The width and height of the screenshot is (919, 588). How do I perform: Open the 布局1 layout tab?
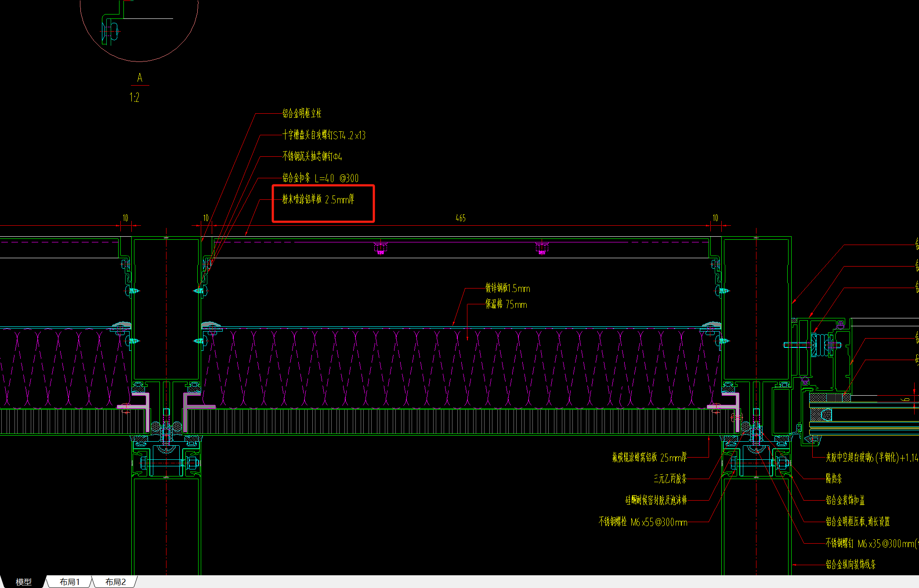[x=69, y=582]
